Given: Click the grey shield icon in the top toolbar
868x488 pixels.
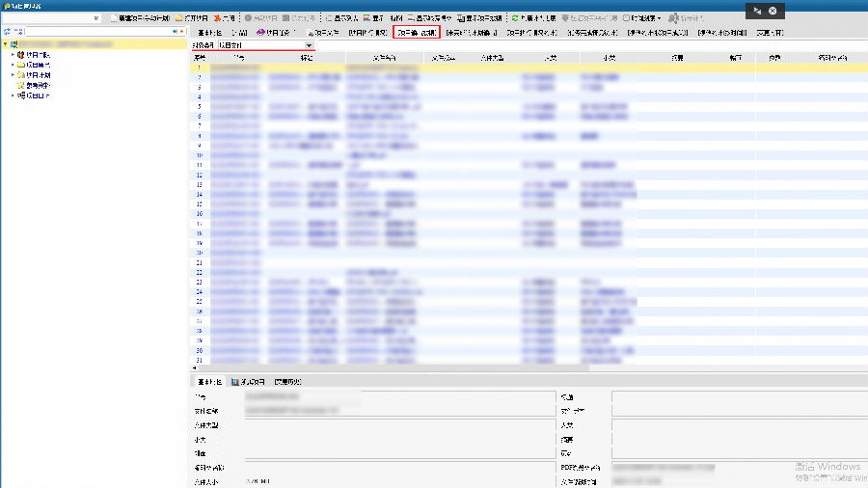Looking at the screenshot, I should tap(565, 18).
